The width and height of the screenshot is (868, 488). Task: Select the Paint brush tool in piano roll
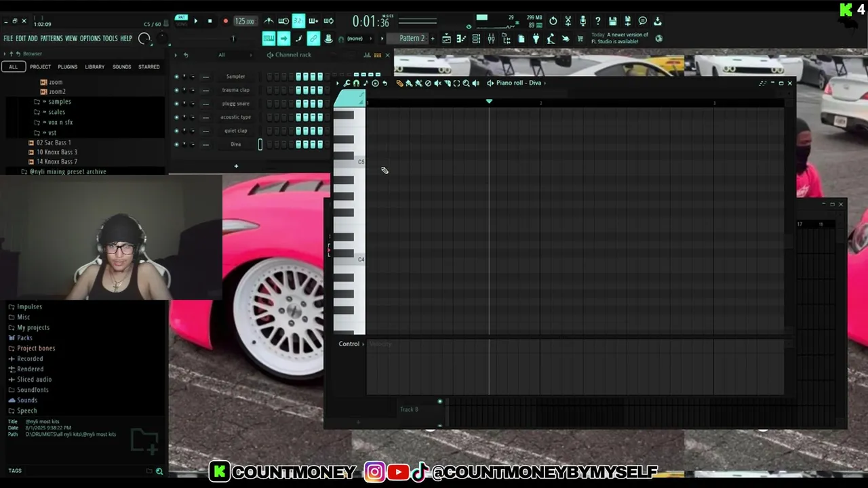(x=410, y=83)
